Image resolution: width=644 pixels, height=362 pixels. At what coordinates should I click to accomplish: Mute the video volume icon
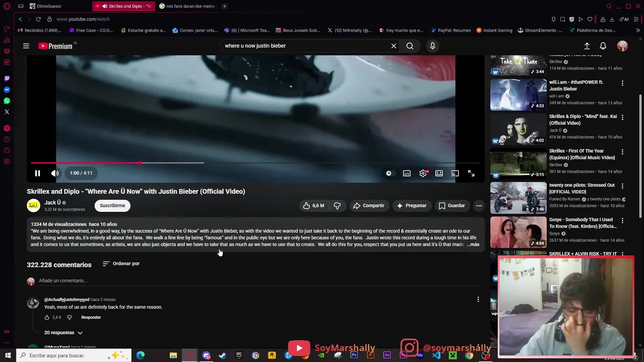[x=55, y=173]
